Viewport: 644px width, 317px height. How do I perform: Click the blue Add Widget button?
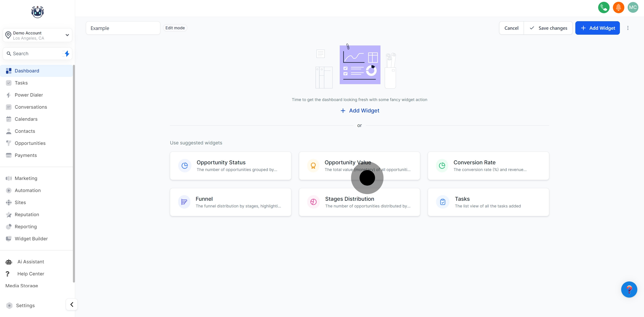(x=597, y=28)
